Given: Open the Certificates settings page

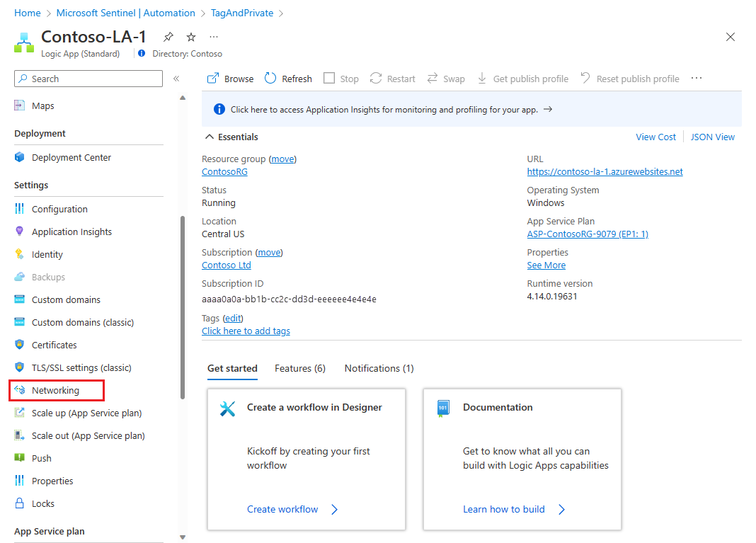Looking at the screenshot, I should coord(54,345).
